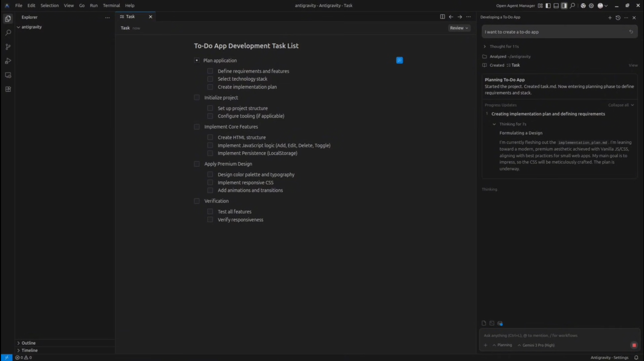Click Open Agent Manager button

515,6
